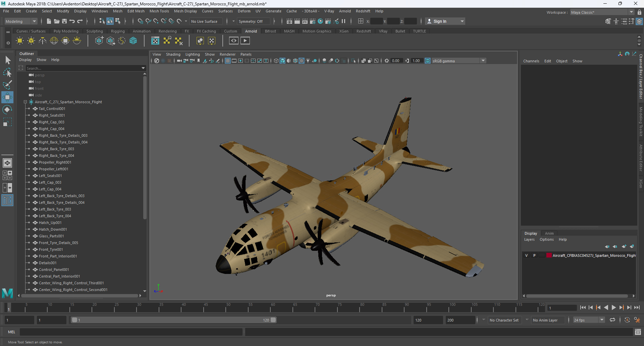Open animation preferences icon
Image resolution: width=644 pixels, height=346 pixels.
point(637,320)
